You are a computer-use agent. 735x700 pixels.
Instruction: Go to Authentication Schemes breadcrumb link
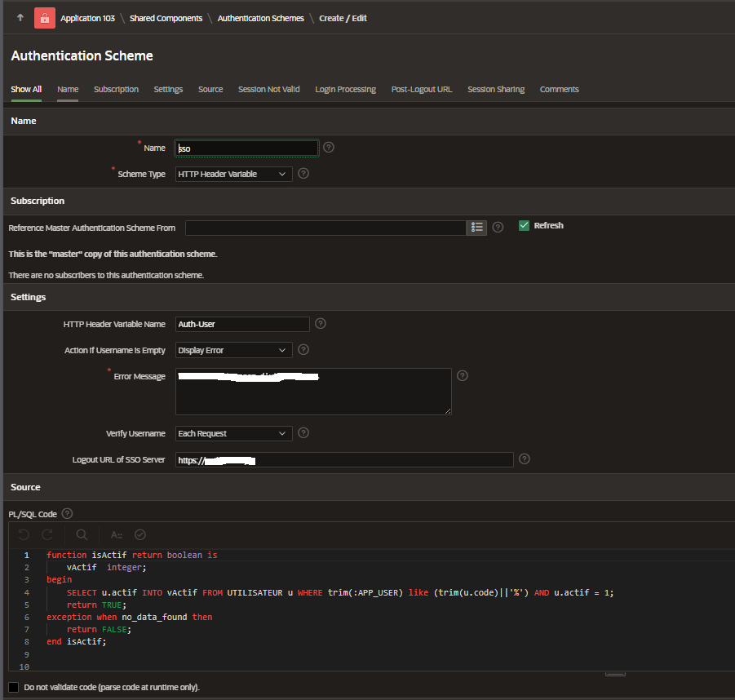[x=260, y=18]
